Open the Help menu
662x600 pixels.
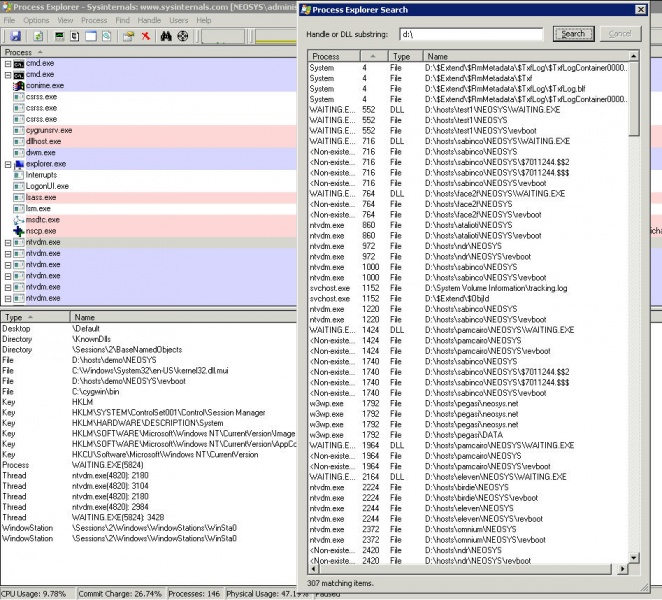point(203,20)
